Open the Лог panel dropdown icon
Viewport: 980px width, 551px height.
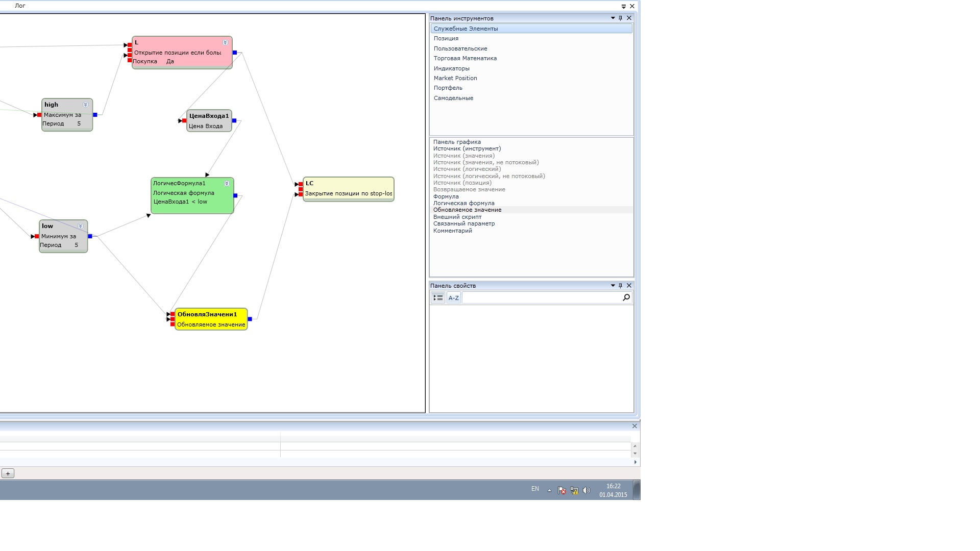pos(623,7)
